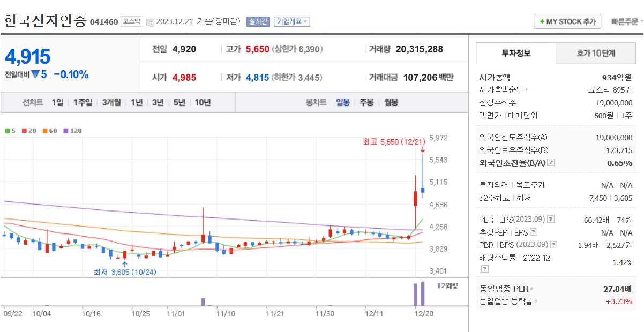Click the 거래량 volume legend in chart
This screenshot has height=332, width=644.
click(x=448, y=286)
